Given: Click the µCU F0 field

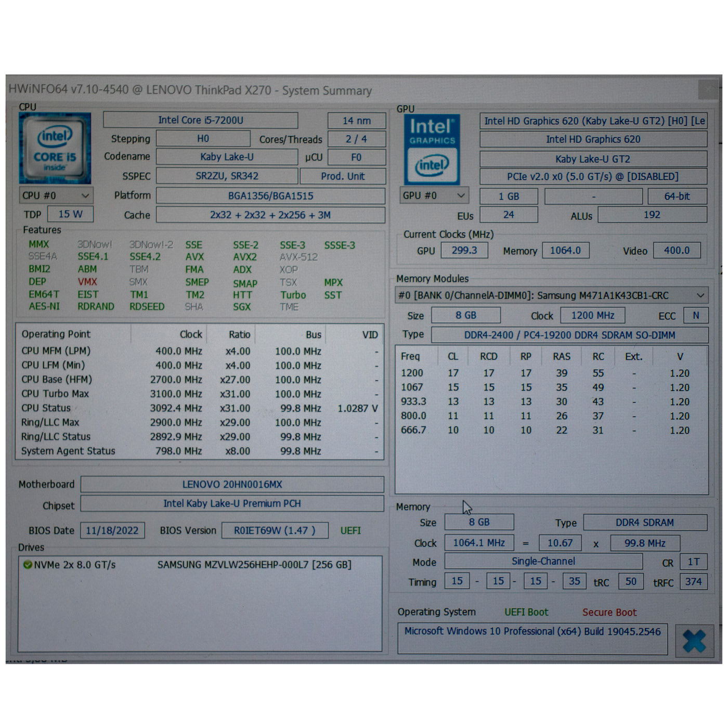Looking at the screenshot, I should [x=357, y=157].
